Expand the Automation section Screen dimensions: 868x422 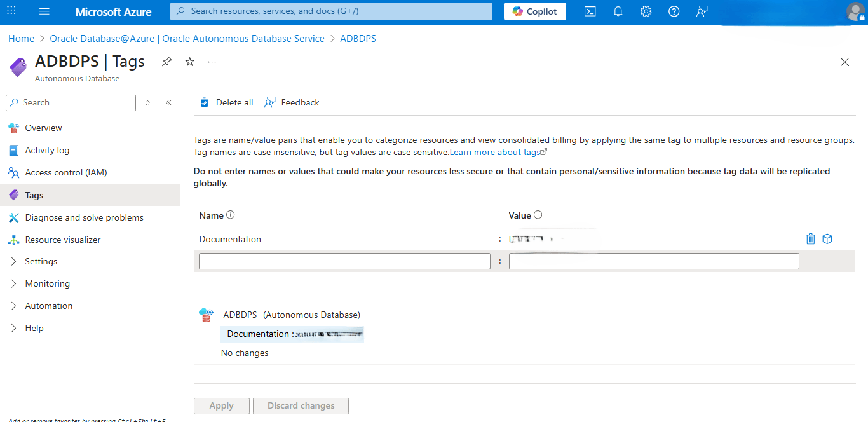pos(47,305)
